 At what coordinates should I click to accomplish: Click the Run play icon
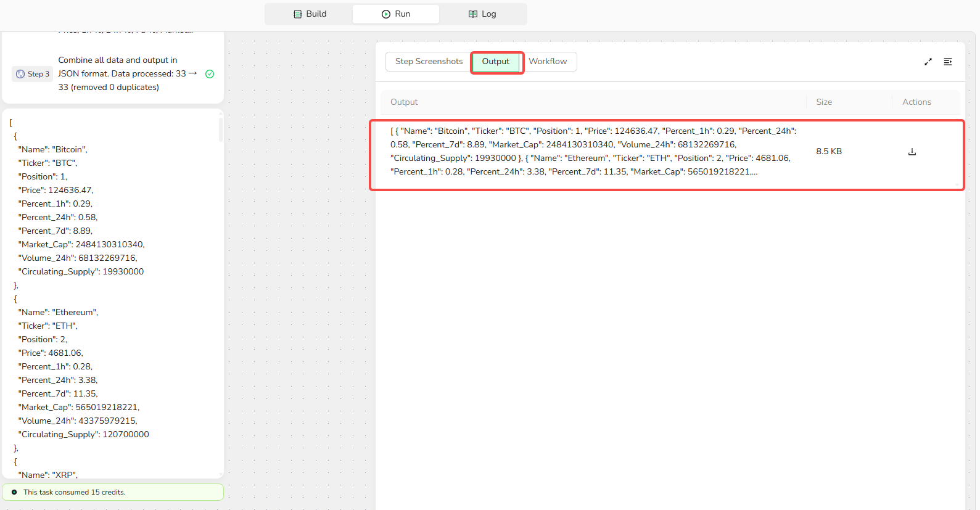386,14
